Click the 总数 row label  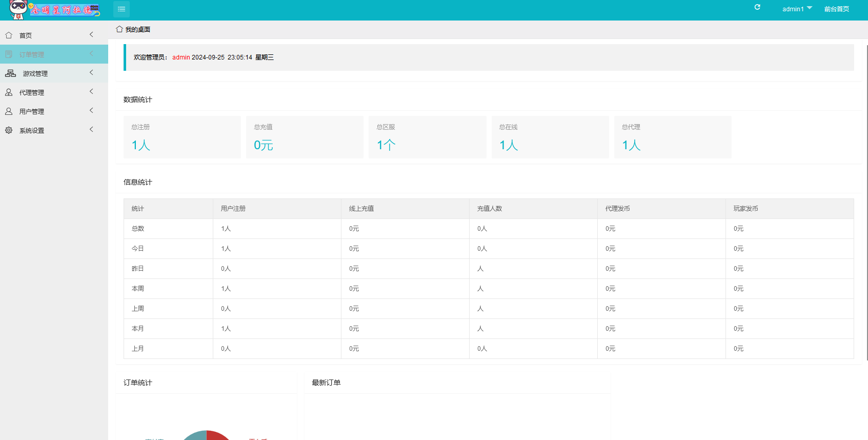tap(138, 229)
